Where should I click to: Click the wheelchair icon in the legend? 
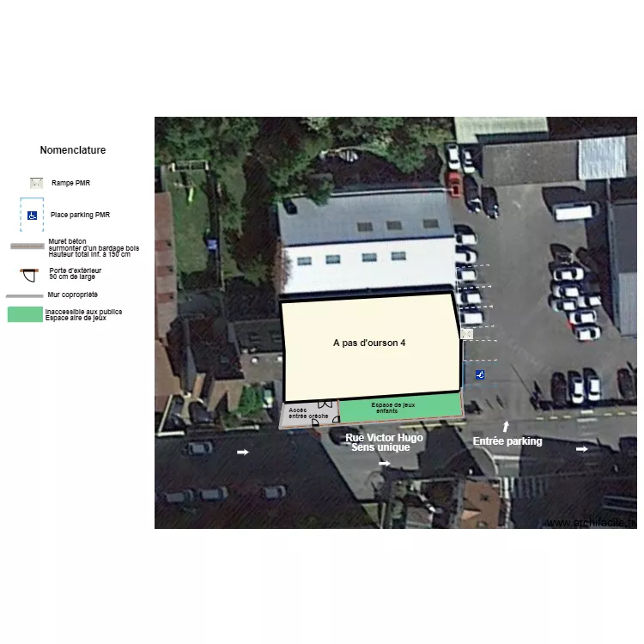point(33,215)
